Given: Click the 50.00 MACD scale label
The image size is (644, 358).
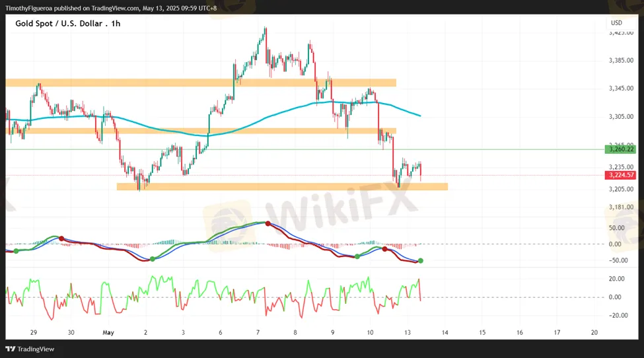Looking at the screenshot, I should pos(616,228).
